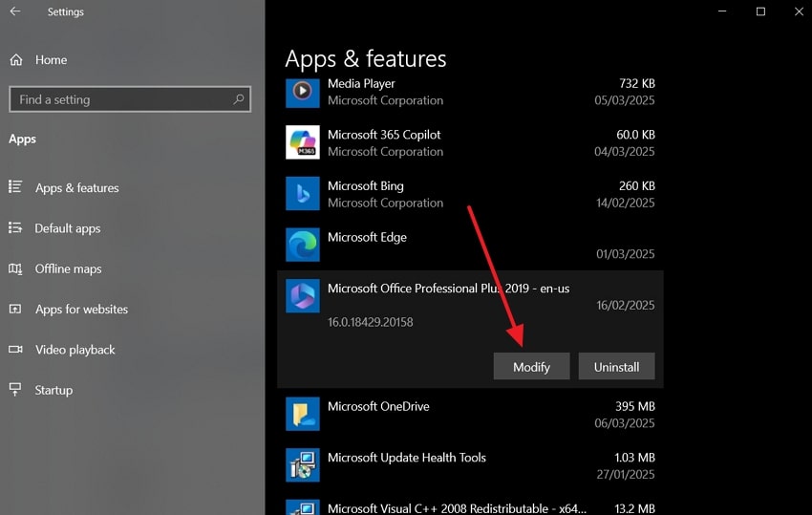Select the Microsoft 365 Copilot entry name
Screen dimensions: 812x515
384,135
